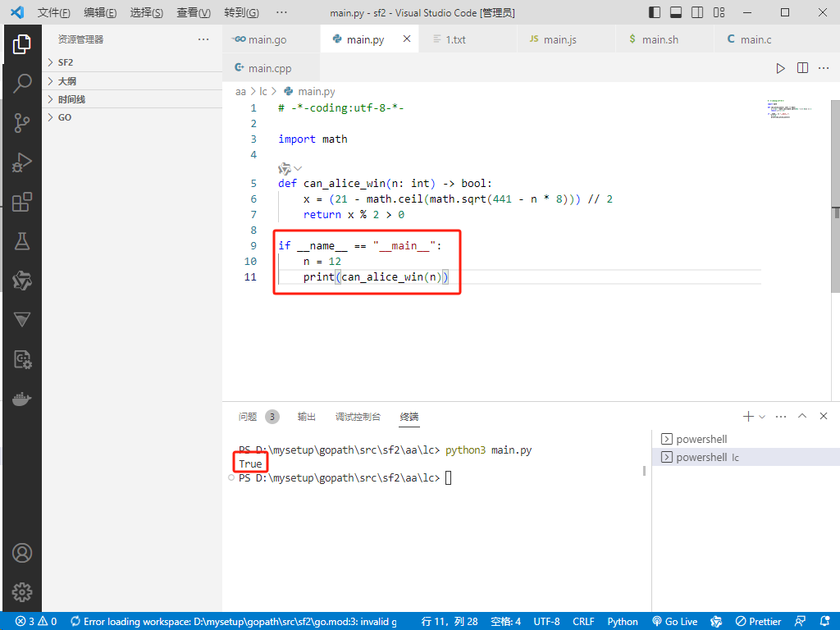Open the 编辑(E) menu
This screenshot has width=840, height=630.
(x=100, y=12)
